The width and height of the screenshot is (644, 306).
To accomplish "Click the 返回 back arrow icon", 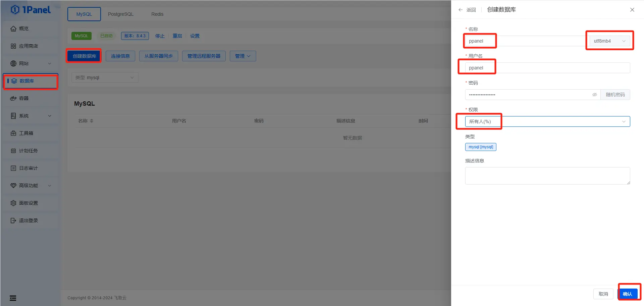I will click(x=461, y=10).
